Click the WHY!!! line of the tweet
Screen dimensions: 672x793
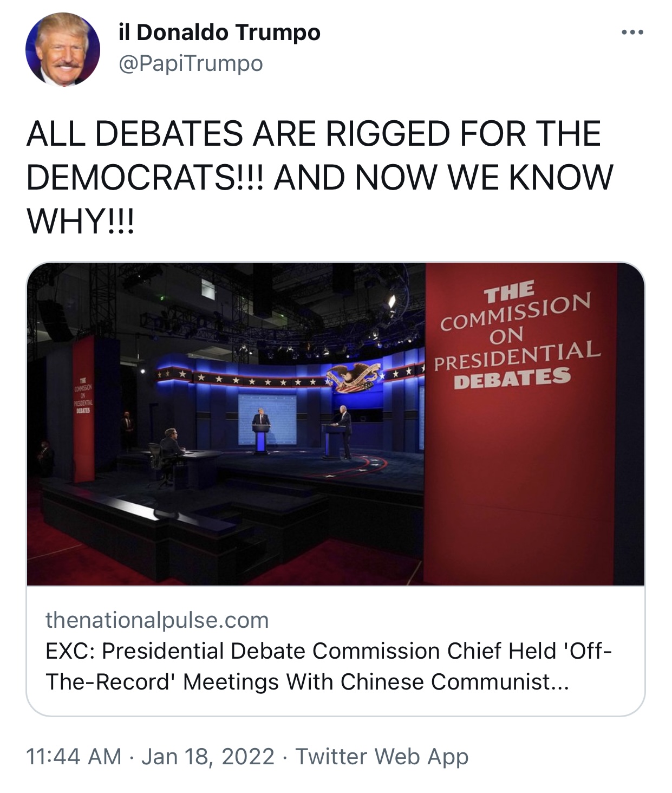coord(80,221)
